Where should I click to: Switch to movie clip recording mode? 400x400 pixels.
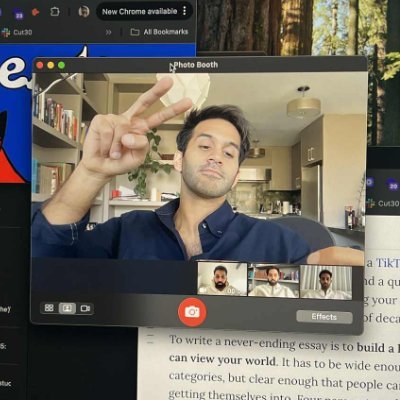[x=85, y=308]
